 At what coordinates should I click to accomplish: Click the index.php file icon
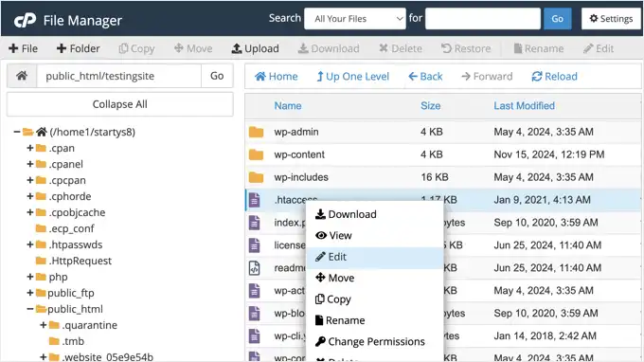tap(255, 223)
